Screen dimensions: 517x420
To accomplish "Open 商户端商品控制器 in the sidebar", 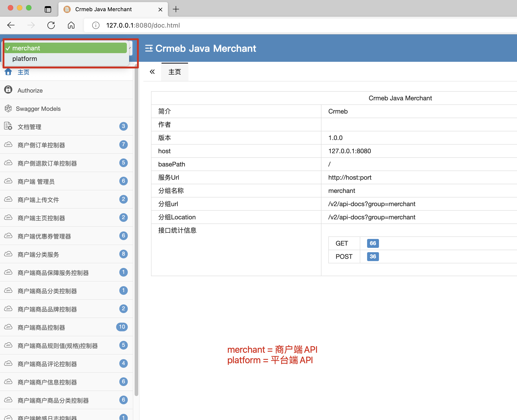I will (66, 327).
